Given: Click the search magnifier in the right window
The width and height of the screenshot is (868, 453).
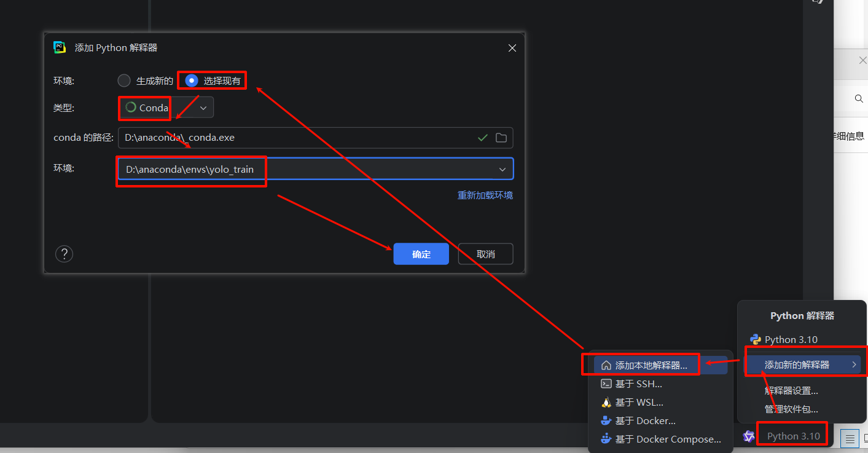Looking at the screenshot, I should pos(859,98).
